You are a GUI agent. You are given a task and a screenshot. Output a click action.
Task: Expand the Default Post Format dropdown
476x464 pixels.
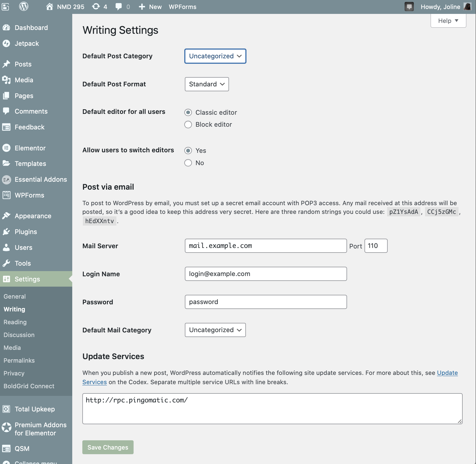pyautogui.click(x=207, y=84)
